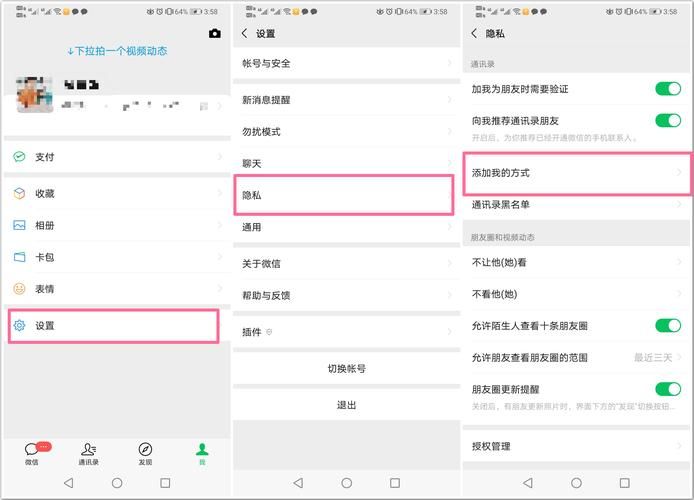Viewport: 694px width, 500px height.
Task: Tap back arrow on 设置 screen
Action: (244, 33)
